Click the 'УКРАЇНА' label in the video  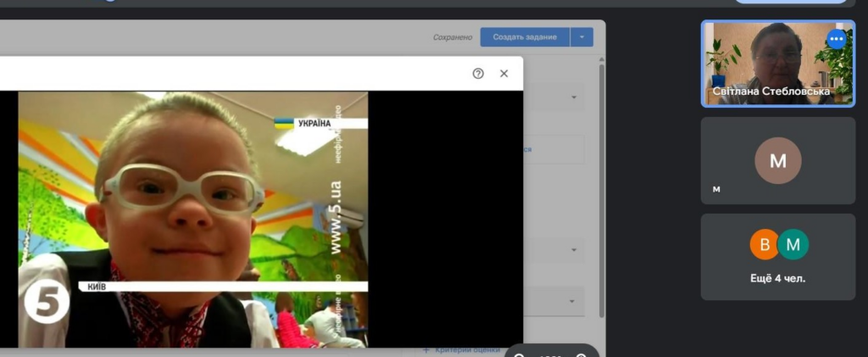tap(314, 124)
